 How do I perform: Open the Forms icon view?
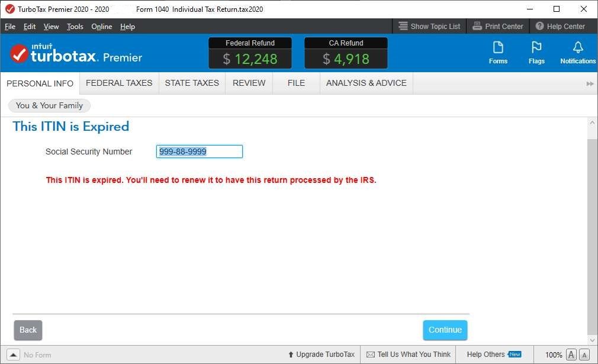tap(498, 53)
